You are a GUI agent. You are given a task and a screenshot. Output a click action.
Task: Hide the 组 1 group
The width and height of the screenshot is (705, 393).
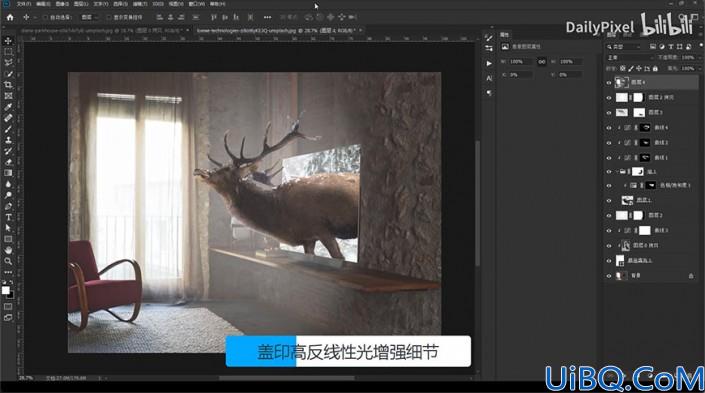click(x=609, y=171)
